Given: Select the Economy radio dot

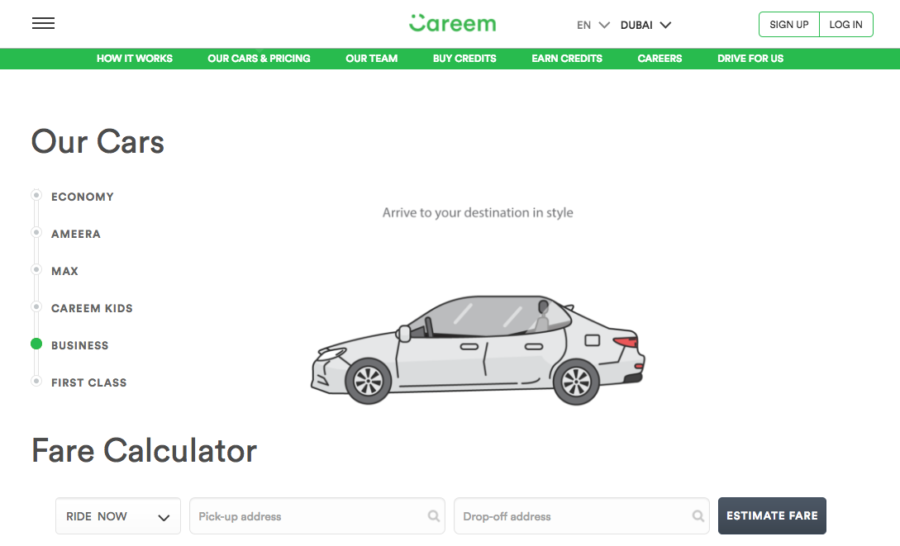Looking at the screenshot, I should (36, 195).
